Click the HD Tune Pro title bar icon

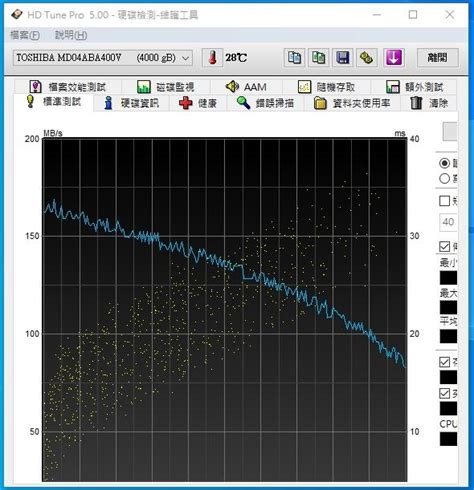[x=17, y=15]
